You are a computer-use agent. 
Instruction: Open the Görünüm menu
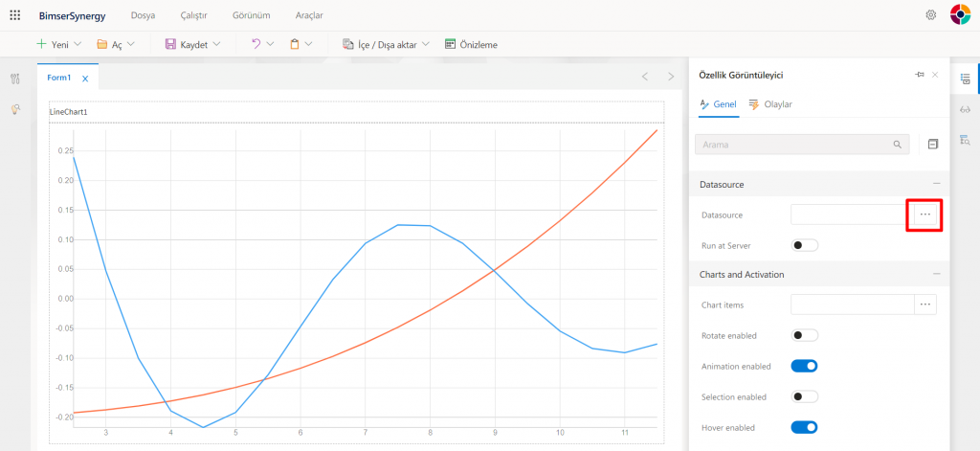click(251, 15)
